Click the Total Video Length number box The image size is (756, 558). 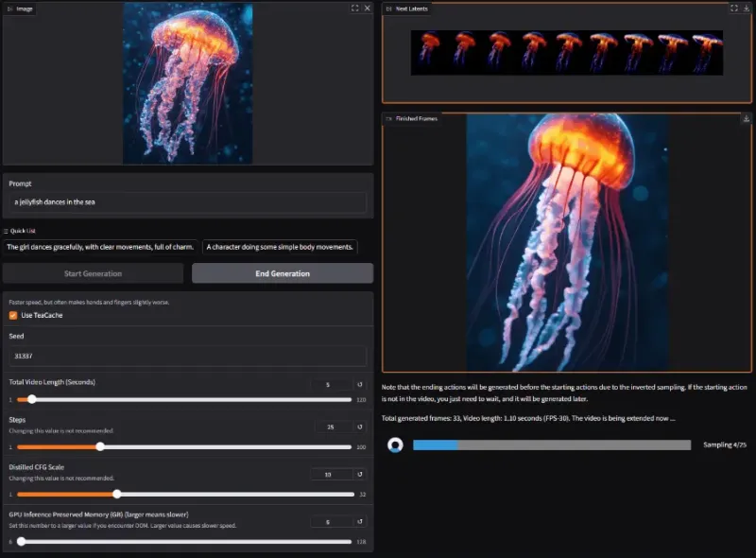329,384
